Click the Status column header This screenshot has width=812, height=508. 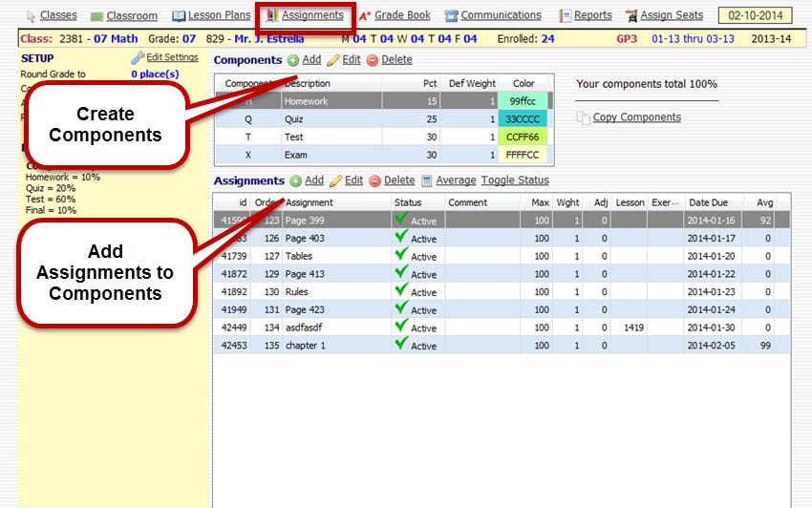[x=408, y=202]
